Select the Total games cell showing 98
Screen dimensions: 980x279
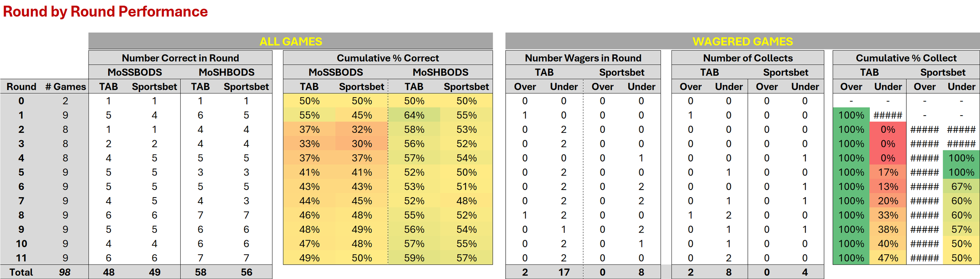point(65,272)
